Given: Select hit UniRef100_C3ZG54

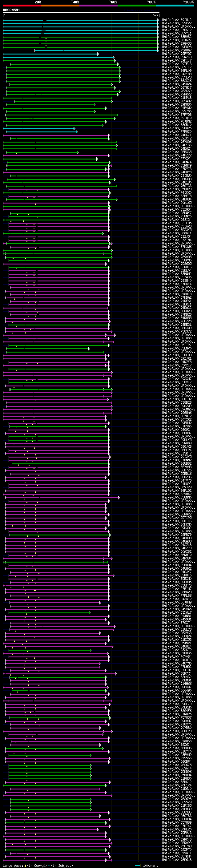Looking at the screenshot, I should (x=177, y=210).
